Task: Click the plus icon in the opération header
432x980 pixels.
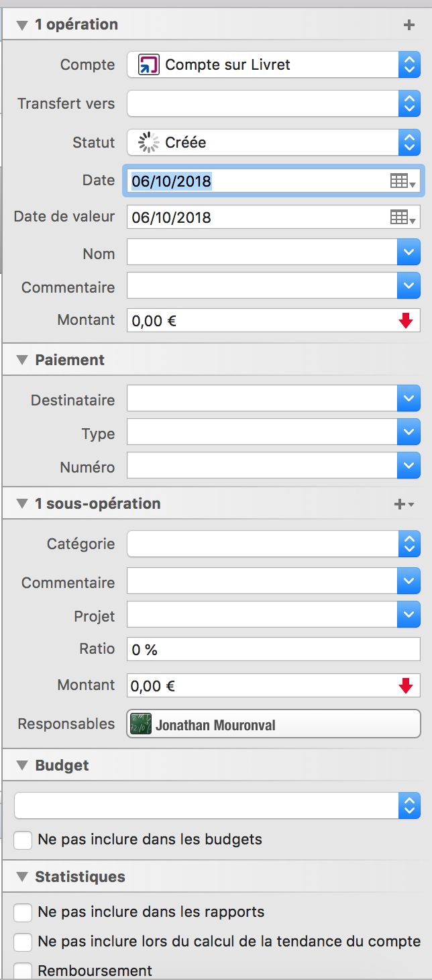Action: click(409, 25)
